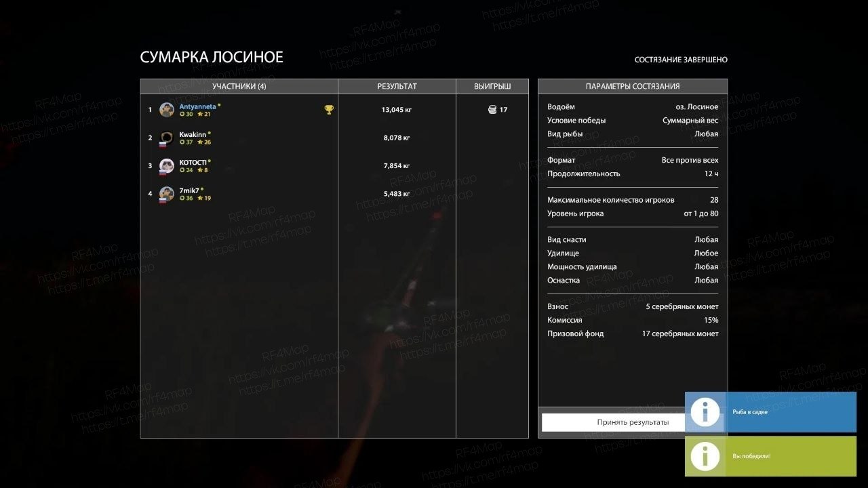
Task: Click the 13,045 кг result value
Action: [397, 110]
